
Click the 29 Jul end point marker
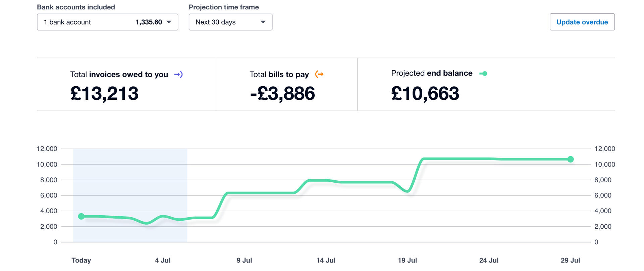point(570,159)
